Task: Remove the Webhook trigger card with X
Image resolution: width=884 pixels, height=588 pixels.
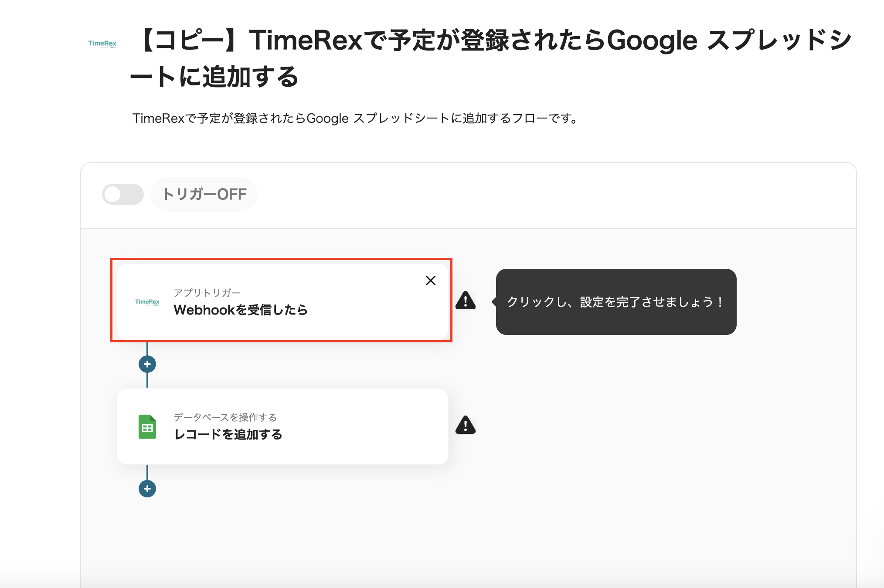Action: coord(430,280)
